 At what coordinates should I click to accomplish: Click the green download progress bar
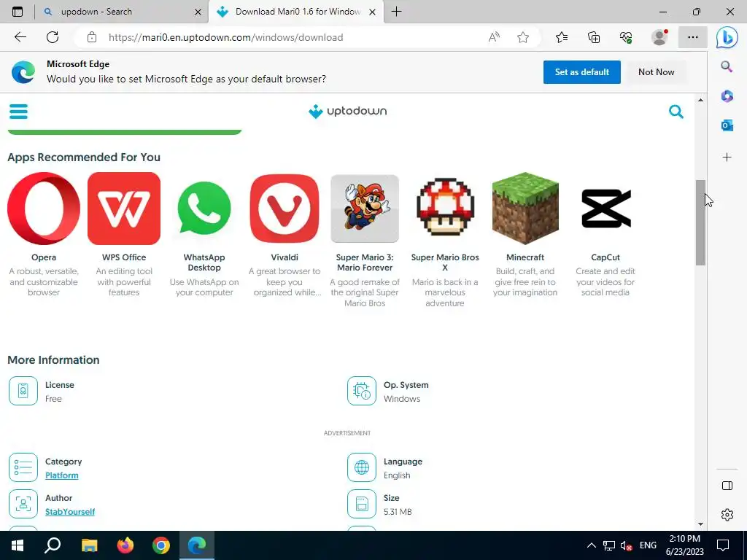[125, 132]
